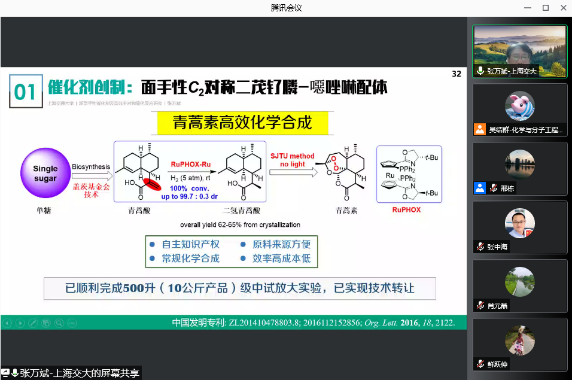This screenshot has height=380, width=572.
Task: Click the muted mic icon on bottom participant
Action: coord(480,364)
